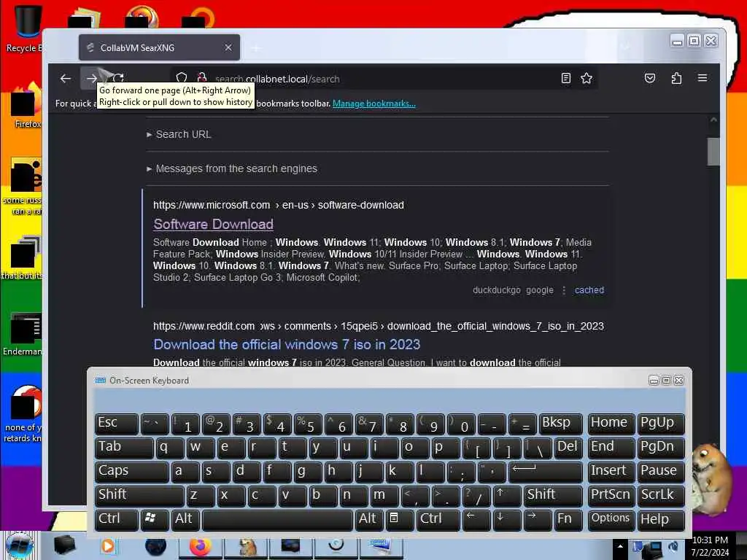747x560 pixels.
Task: Click the PrtScn key
Action: pos(611,495)
